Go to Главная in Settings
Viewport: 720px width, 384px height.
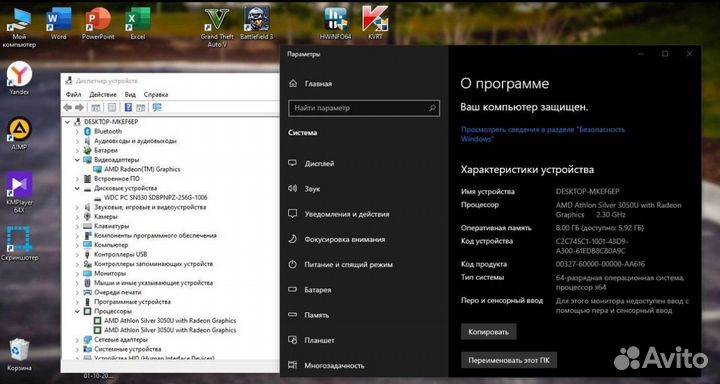310,84
